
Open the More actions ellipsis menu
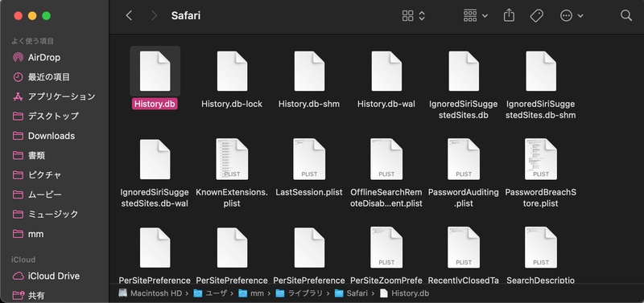[x=572, y=16]
